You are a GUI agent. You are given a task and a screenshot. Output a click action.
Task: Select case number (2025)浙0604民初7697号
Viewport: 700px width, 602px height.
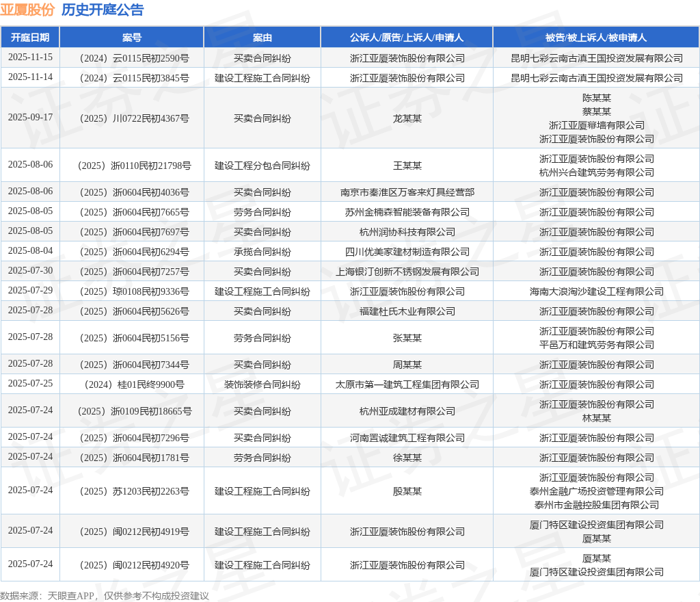[132, 232]
